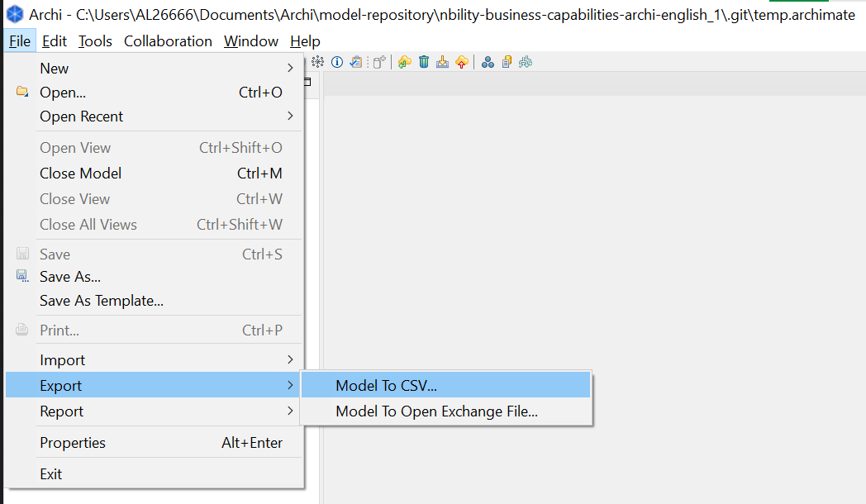Click the three-circles model toolbar icon

[x=488, y=62]
